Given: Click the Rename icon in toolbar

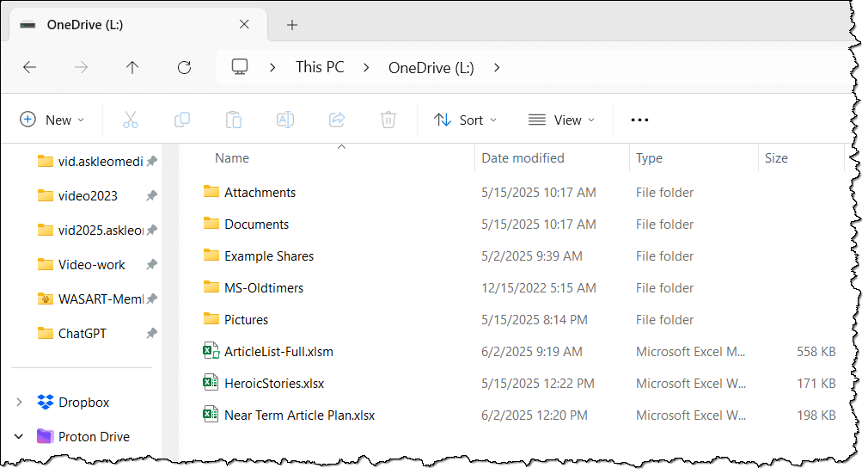Looking at the screenshot, I should click(x=285, y=120).
